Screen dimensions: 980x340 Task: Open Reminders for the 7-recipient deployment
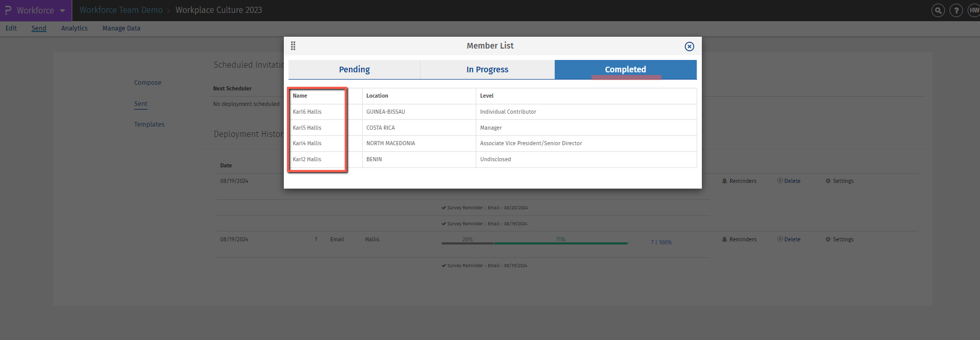click(739, 239)
